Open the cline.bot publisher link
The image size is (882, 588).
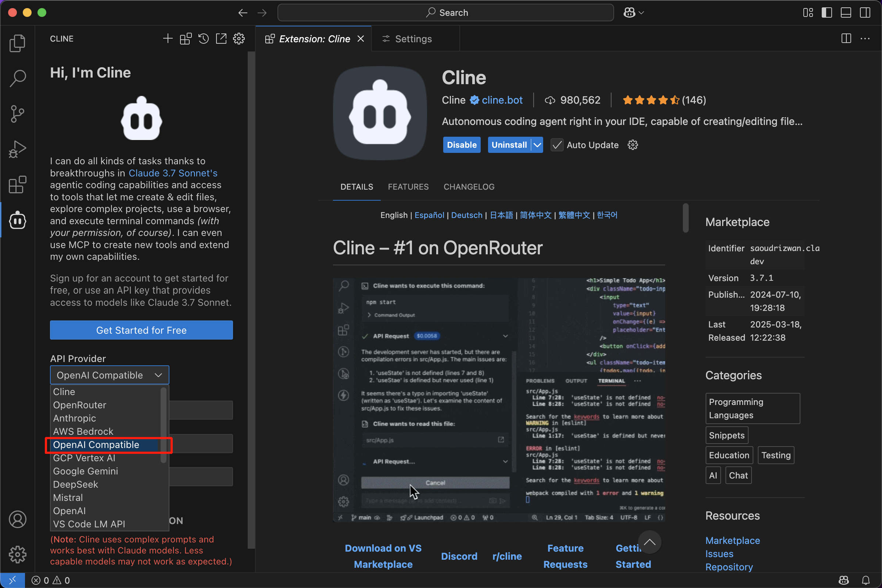(x=502, y=100)
